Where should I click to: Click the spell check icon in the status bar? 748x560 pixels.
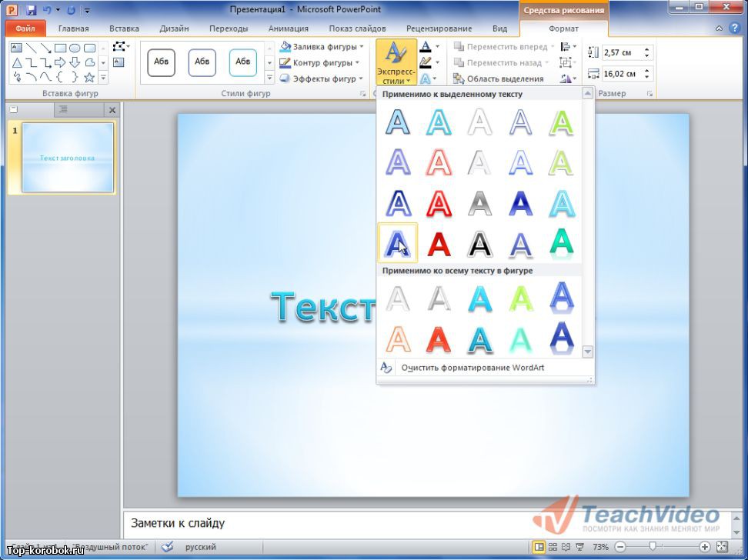[x=168, y=547]
